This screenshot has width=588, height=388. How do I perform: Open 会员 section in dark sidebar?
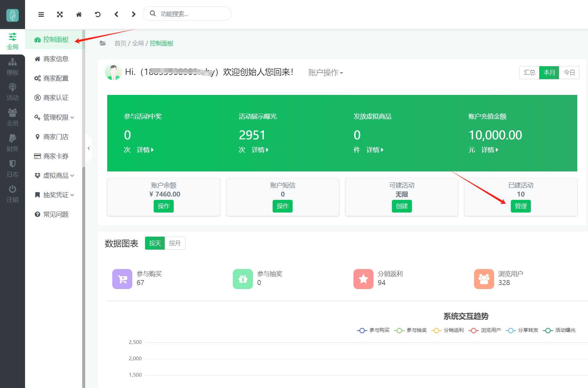(12, 118)
